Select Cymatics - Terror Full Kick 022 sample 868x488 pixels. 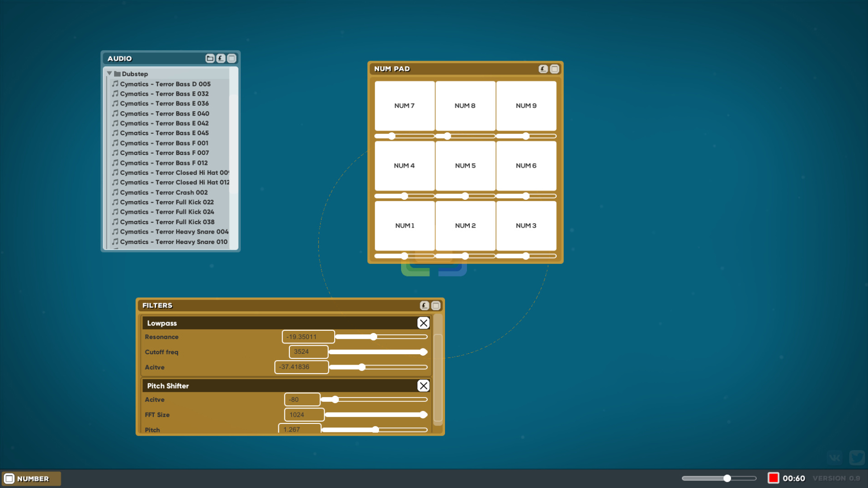coord(167,202)
